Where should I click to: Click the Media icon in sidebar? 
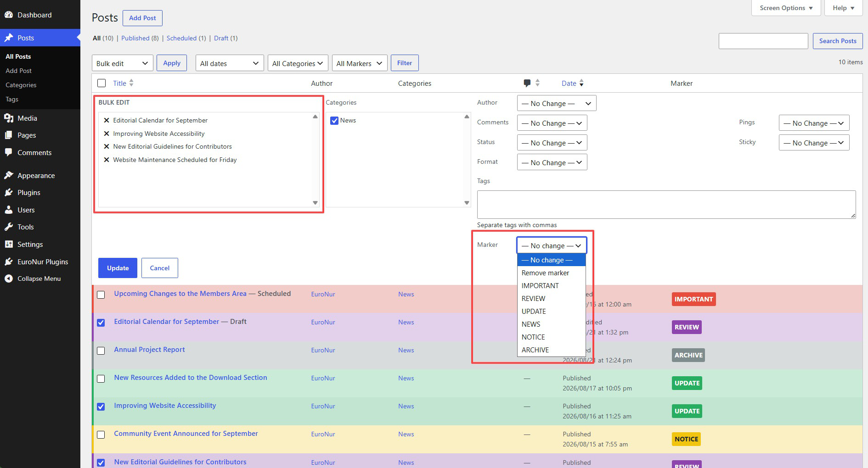coord(9,118)
